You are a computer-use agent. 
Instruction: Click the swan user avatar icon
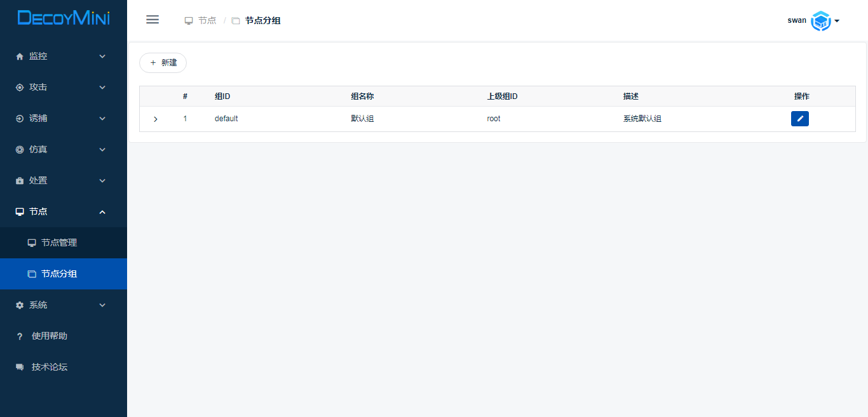tap(821, 21)
